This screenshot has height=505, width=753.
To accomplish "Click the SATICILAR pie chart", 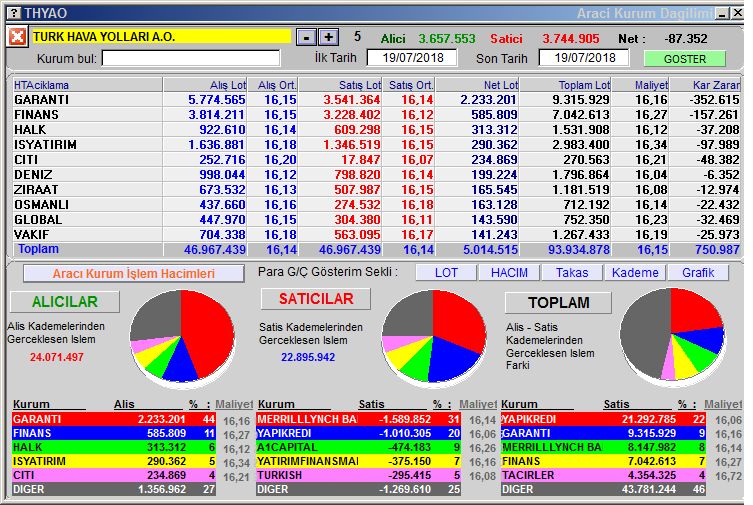I will pos(434,336).
